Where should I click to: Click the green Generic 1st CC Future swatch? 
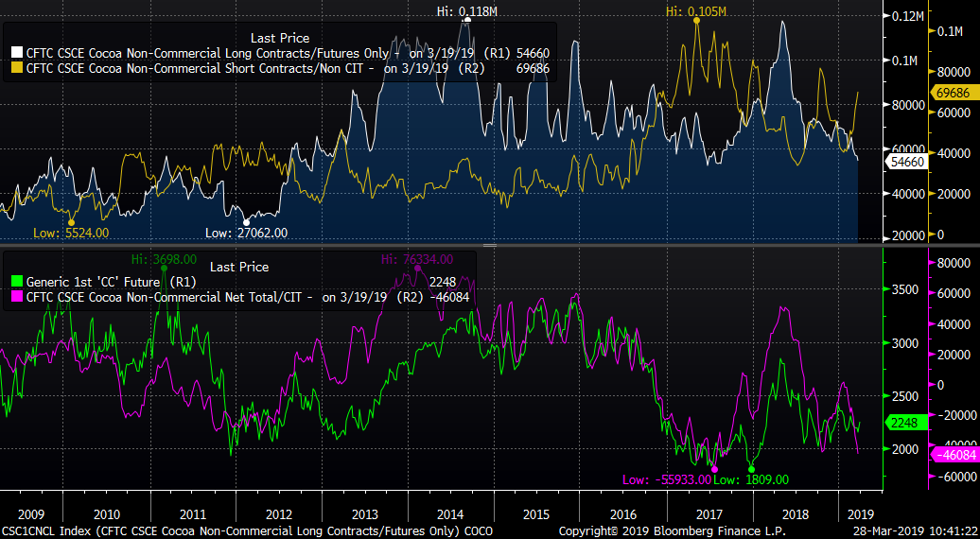coord(17,282)
